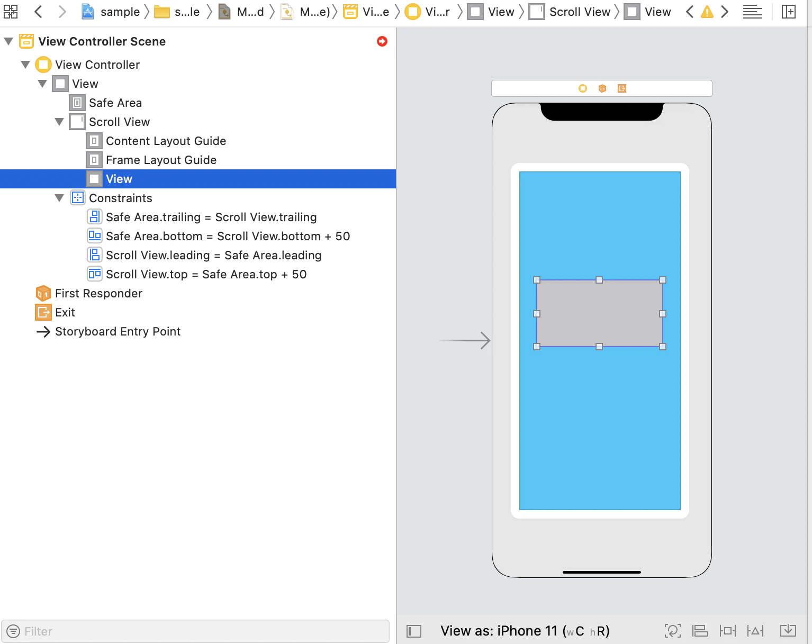Jump to previous issue arrow
This screenshot has width=812, height=644.
pos(689,12)
